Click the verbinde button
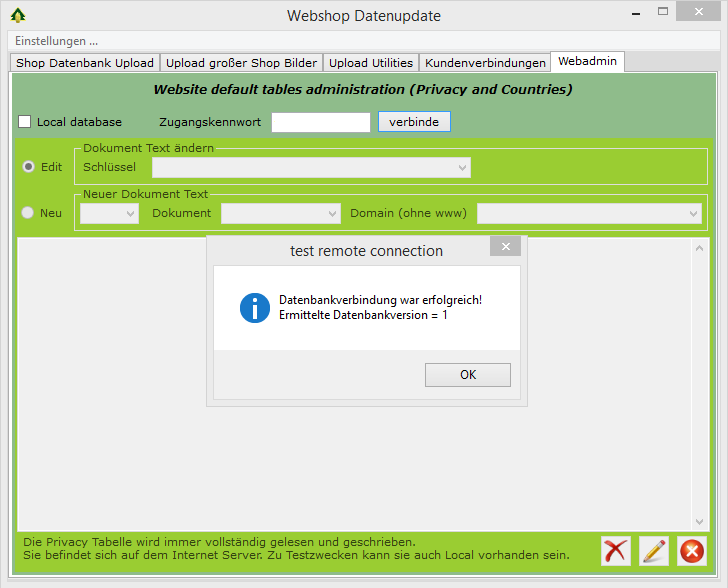Image resolution: width=728 pixels, height=588 pixels. 414,122
